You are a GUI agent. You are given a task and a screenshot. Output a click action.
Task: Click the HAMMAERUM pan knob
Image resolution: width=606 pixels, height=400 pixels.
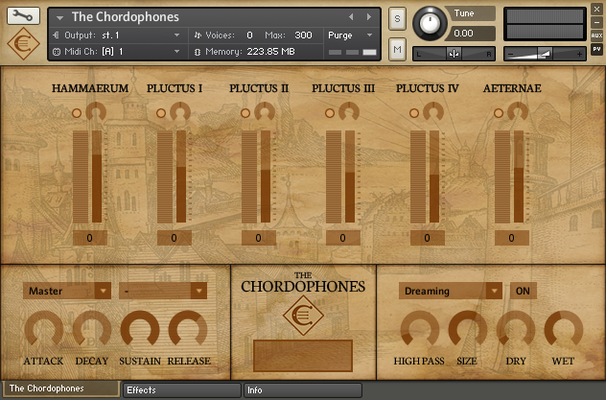[96, 112]
